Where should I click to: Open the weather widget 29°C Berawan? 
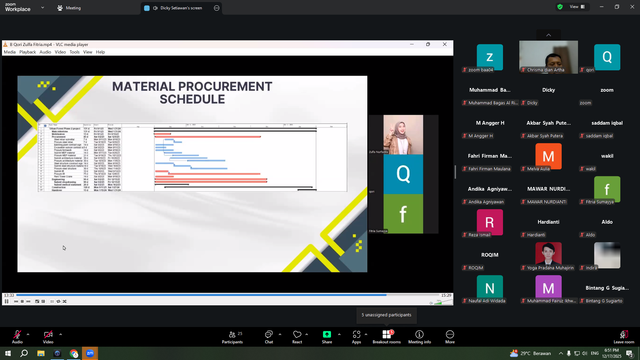click(x=530, y=353)
